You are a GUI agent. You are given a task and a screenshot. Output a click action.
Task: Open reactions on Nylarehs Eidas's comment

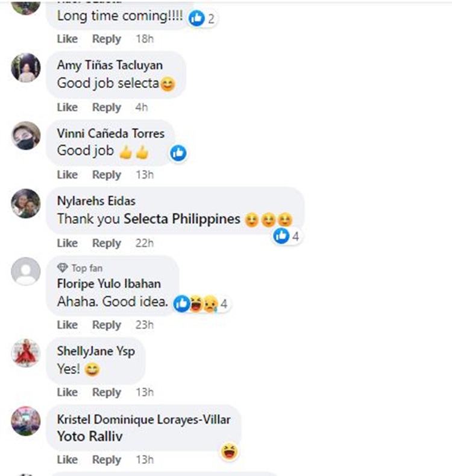(286, 236)
